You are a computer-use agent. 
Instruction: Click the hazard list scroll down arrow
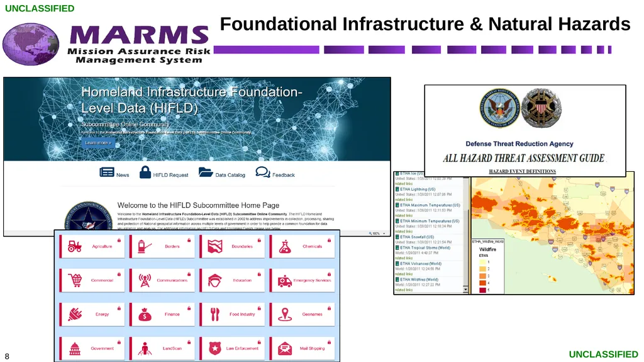point(465,290)
